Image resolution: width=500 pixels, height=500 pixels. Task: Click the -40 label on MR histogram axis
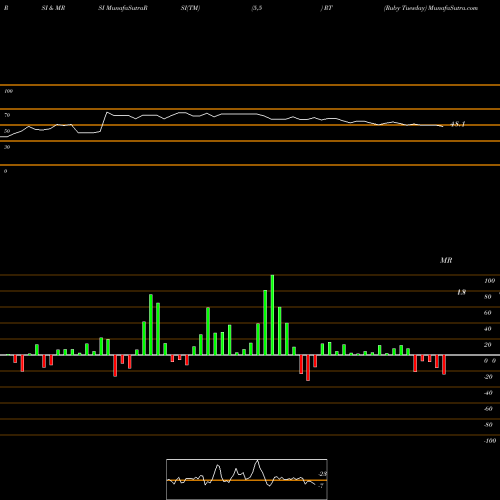click(x=488, y=393)
